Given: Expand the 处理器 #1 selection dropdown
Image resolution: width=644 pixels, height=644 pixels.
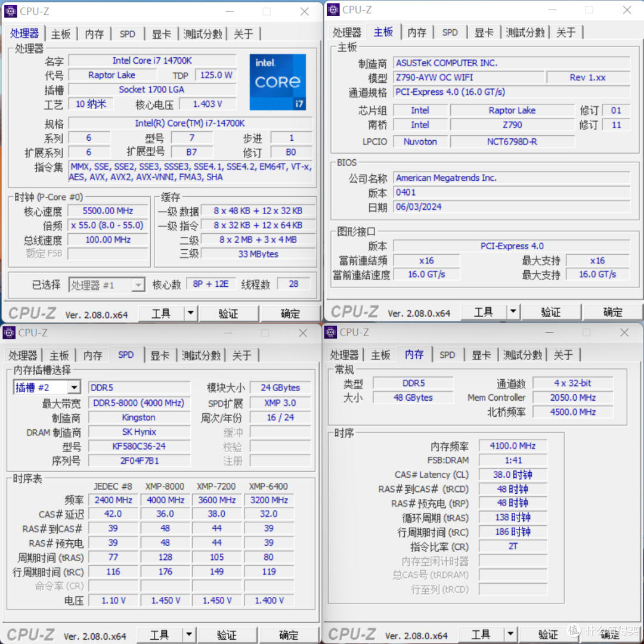Looking at the screenshot, I should (x=139, y=284).
